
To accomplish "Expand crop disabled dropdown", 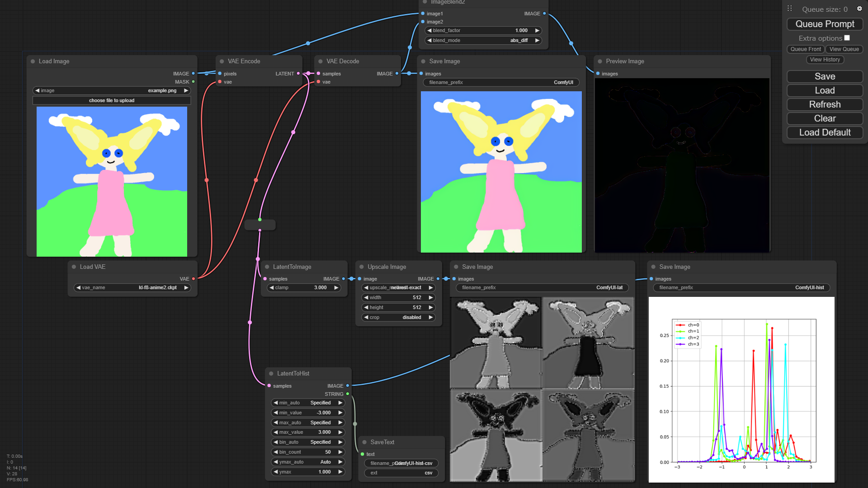I will click(x=397, y=317).
